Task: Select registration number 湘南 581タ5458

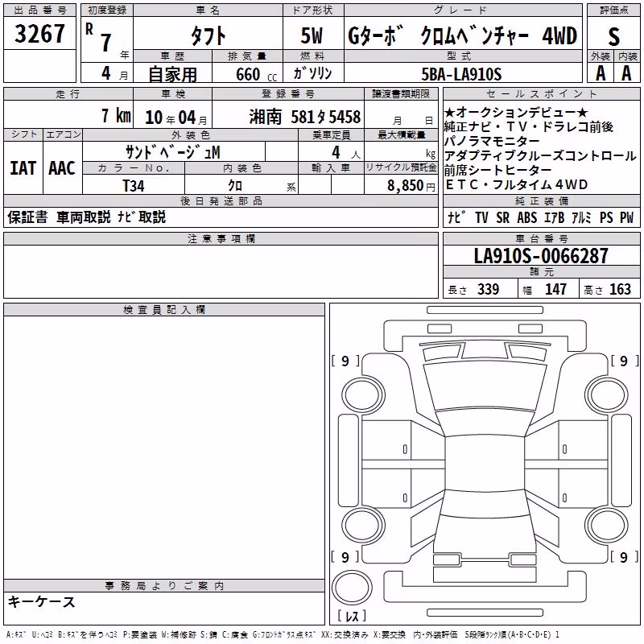Action: coord(305,117)
